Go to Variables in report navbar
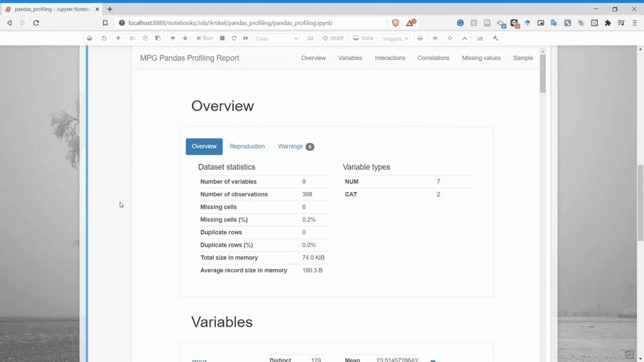This screenshot has height=362, width=644. click(x=350, y=58)
